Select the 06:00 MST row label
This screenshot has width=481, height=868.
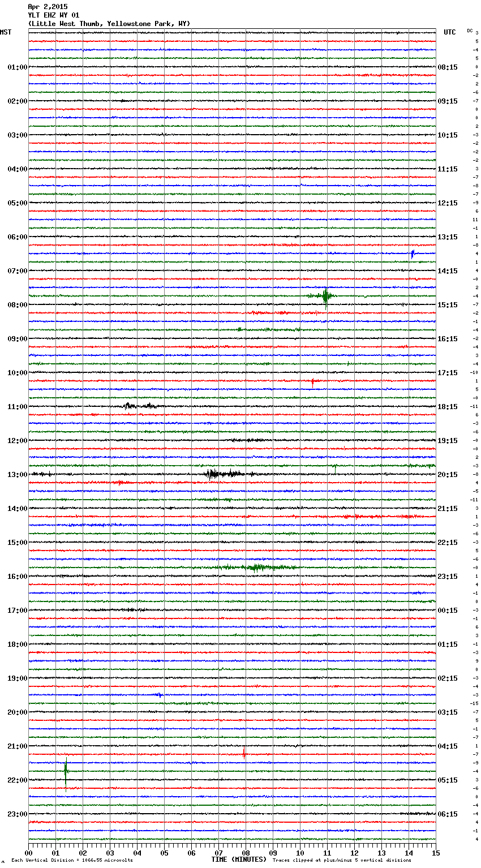pyautogui.click(x=18, y=237)
